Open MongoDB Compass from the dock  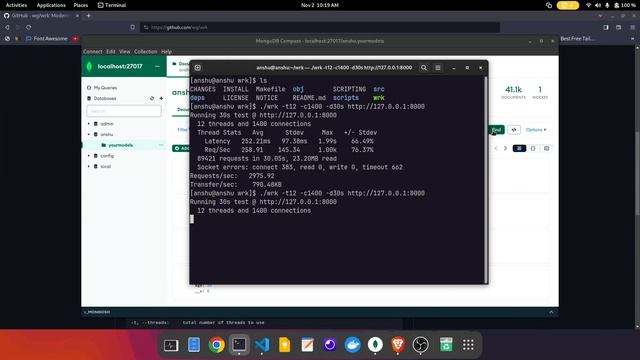coord(375,345)
